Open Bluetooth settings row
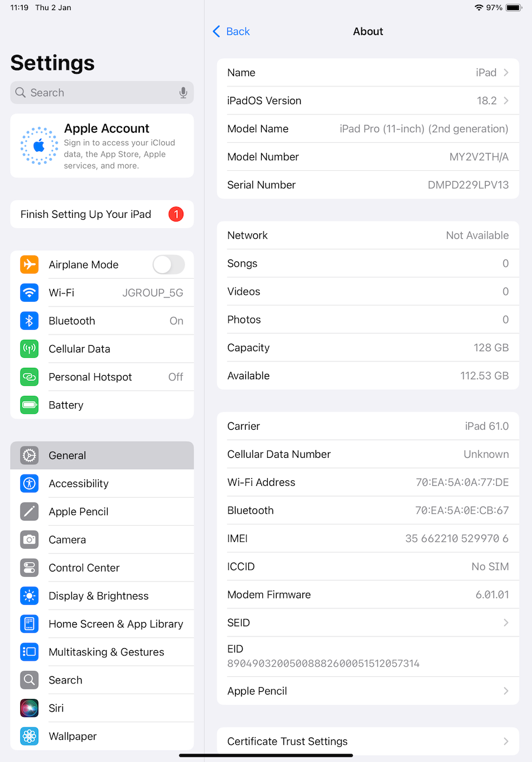This screenshot has height=762, width=532. (102, 320)
